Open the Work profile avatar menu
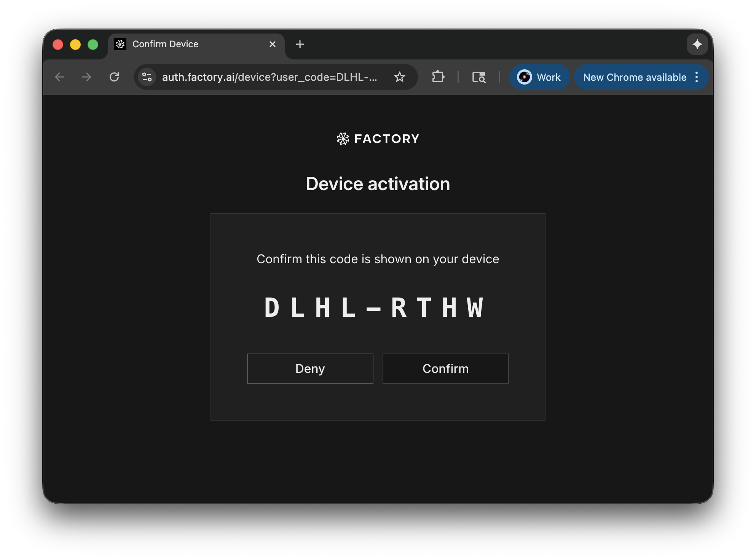This screenshot has width=756, height=560. [x=524, y=77]
